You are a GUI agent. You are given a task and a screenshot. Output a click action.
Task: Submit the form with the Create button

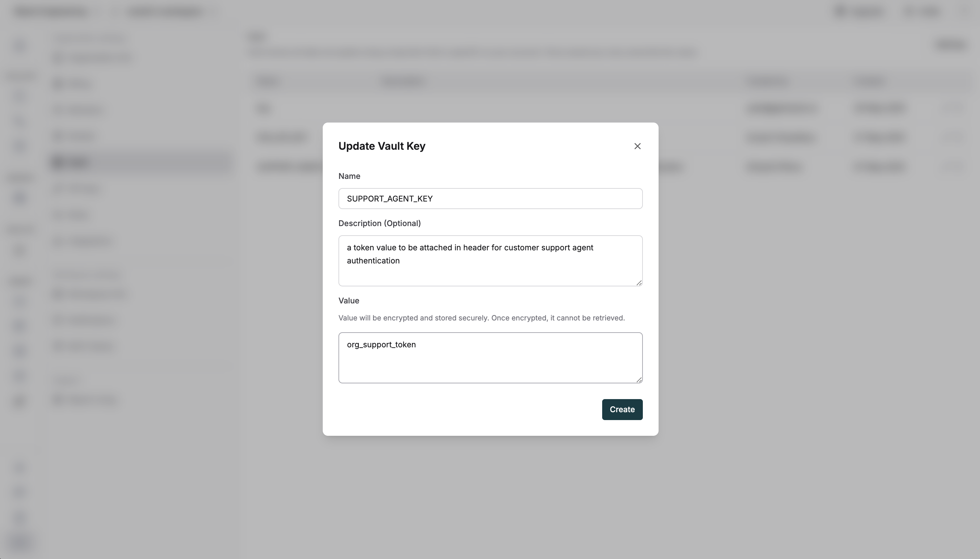pyautogui.click(x=622, y=409)
